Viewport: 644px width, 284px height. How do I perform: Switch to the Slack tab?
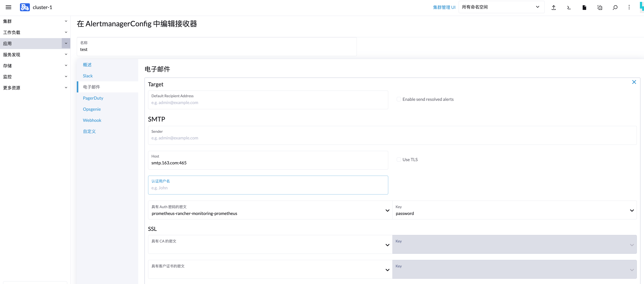pyautogui.click(x=88, y=76)
